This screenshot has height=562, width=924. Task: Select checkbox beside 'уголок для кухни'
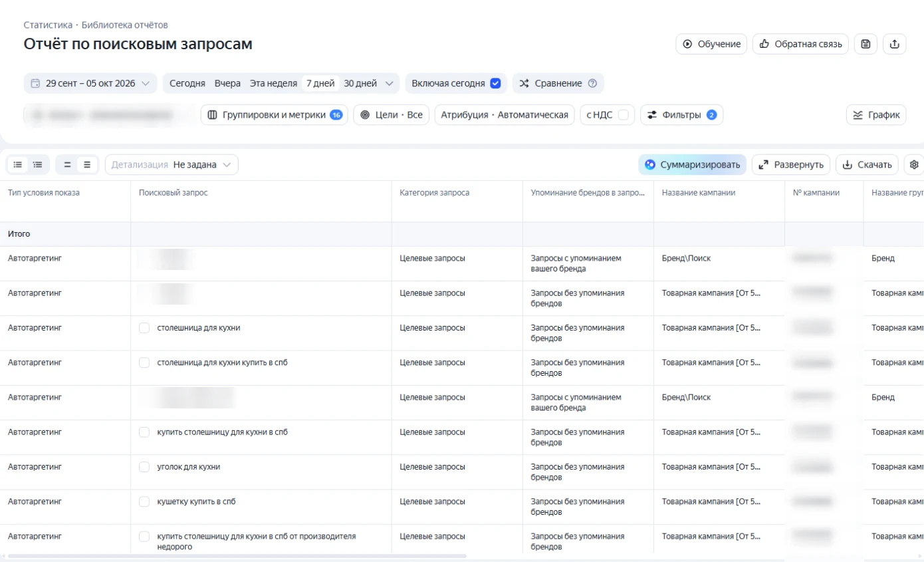(x=144, y=467)
